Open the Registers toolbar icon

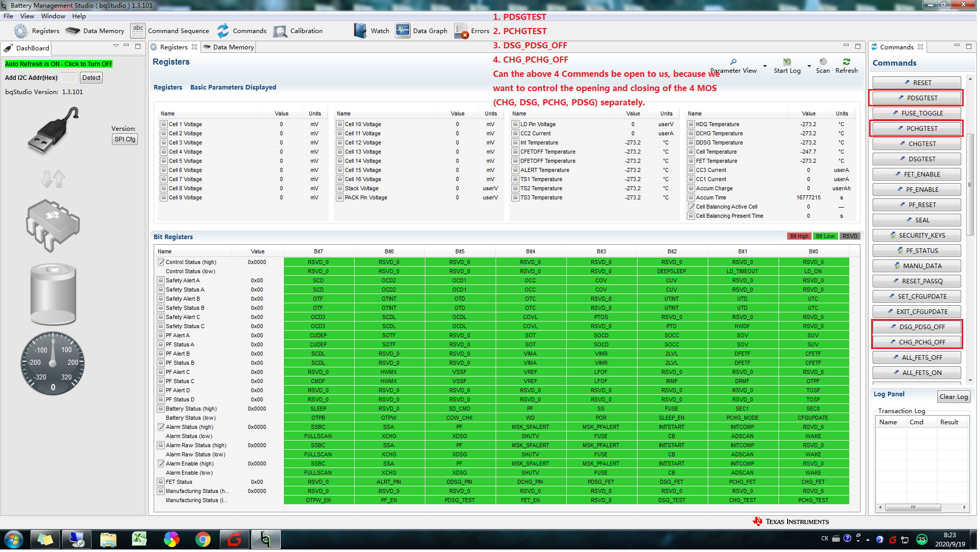click(20, 31)
